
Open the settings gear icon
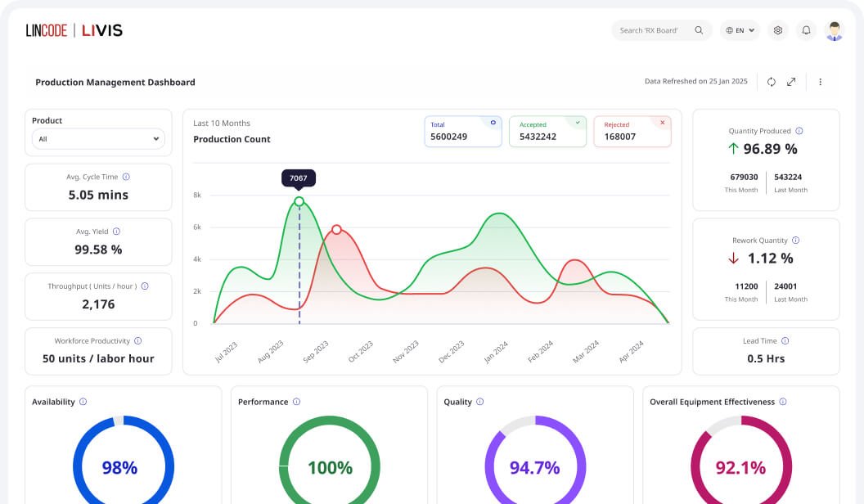click(x=778, y=30)
